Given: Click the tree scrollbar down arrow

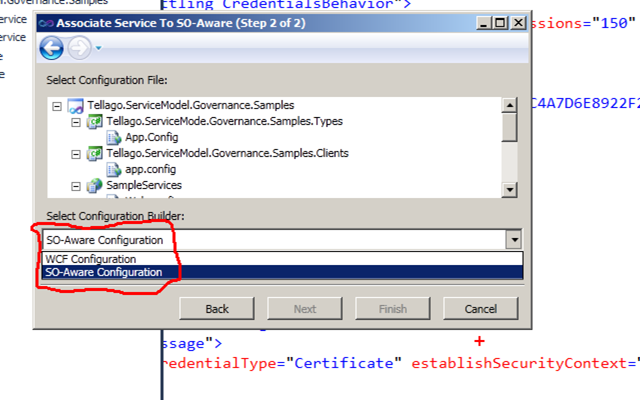Looking at the screenshot, I should [509, 189].
